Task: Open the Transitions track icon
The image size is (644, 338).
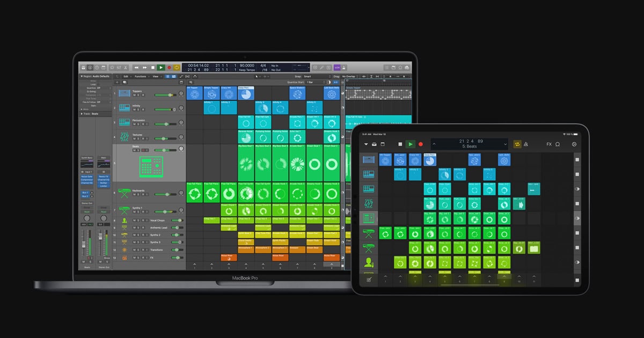Action: pyautogui.click(x=124, y=248)
